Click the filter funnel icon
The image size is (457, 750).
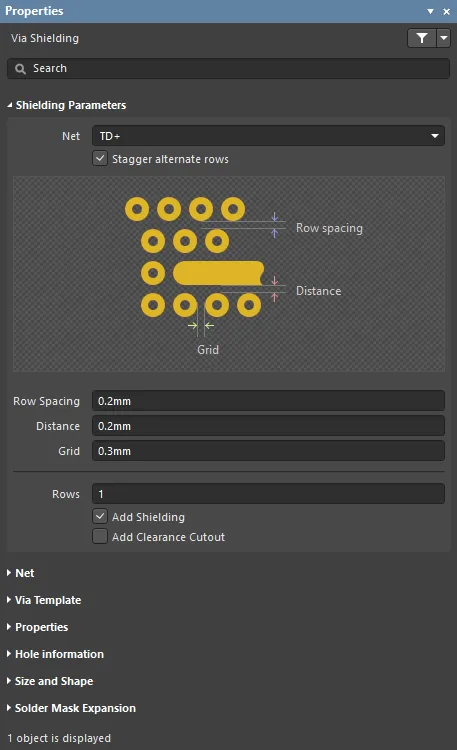click(422, 38)
